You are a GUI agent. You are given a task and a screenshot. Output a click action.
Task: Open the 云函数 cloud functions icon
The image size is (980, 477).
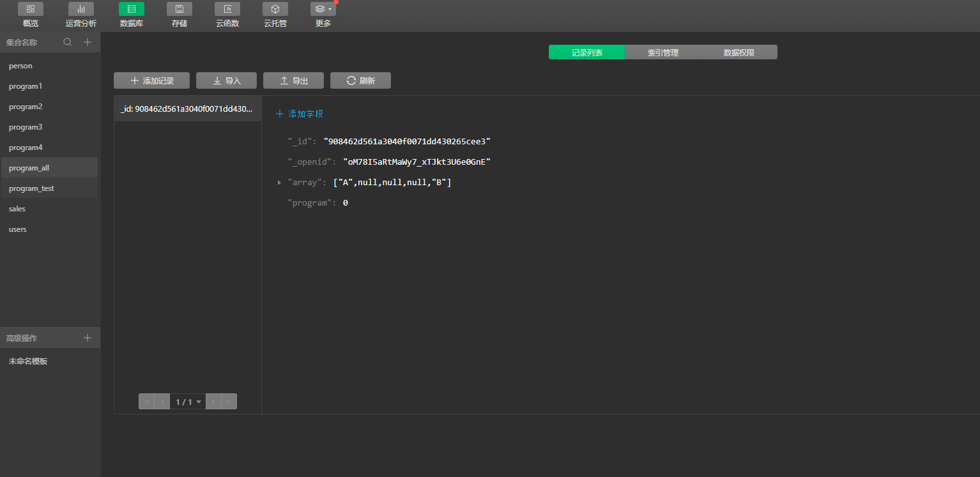coord(227,9)
